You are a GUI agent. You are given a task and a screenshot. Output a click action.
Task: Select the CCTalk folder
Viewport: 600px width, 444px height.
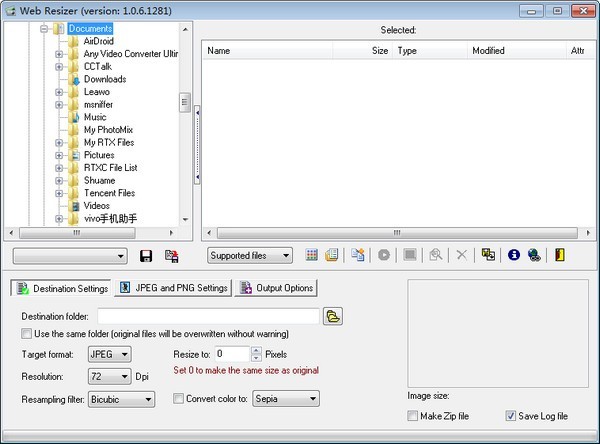tap(98, 67)
